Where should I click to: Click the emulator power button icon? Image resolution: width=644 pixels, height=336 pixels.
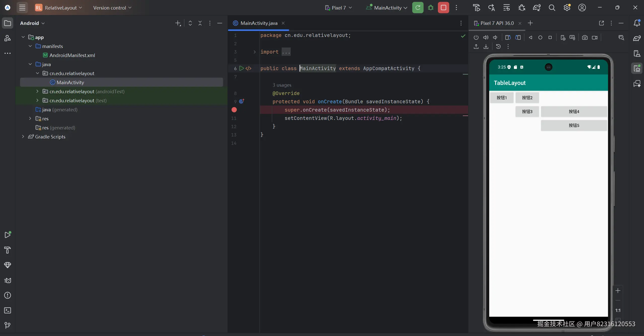coord(476,37)
